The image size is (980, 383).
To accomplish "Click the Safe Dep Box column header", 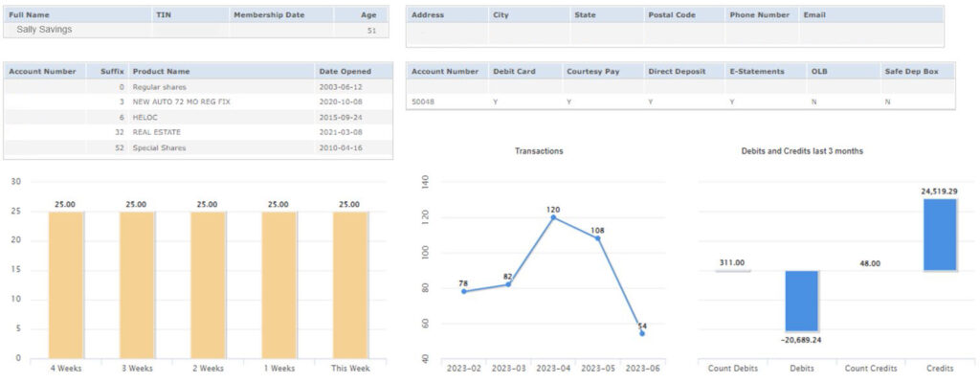I will (917, 72).
